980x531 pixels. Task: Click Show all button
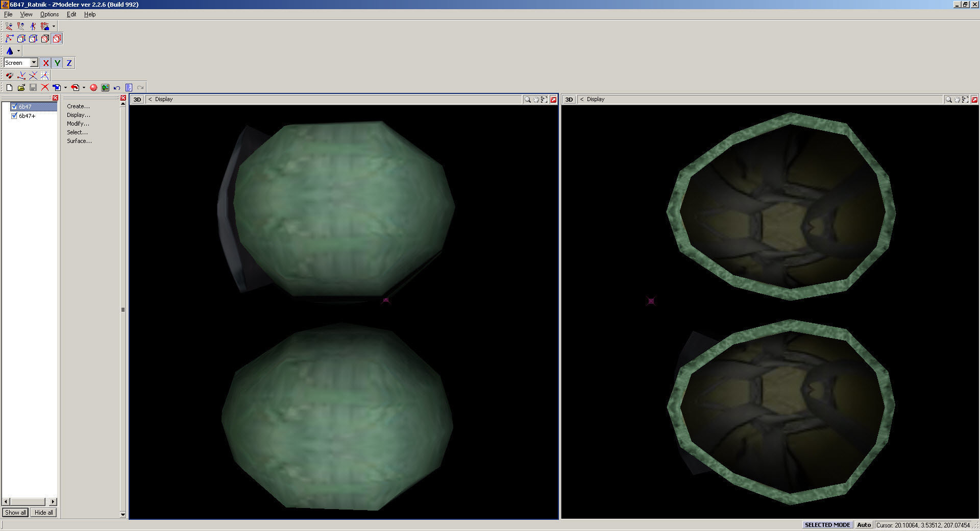[x=15, y=513]
